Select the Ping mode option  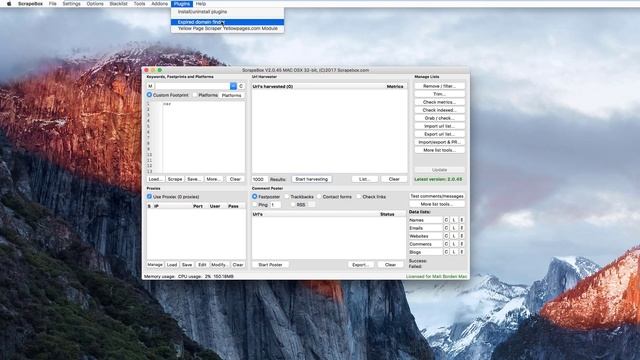(x=255, y=204)
